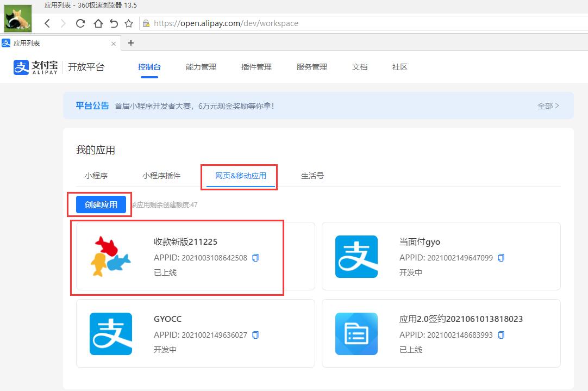The image size is (588, 391).
Task: Switch to the 小程序插件 tab
Action: coord(161,176)
